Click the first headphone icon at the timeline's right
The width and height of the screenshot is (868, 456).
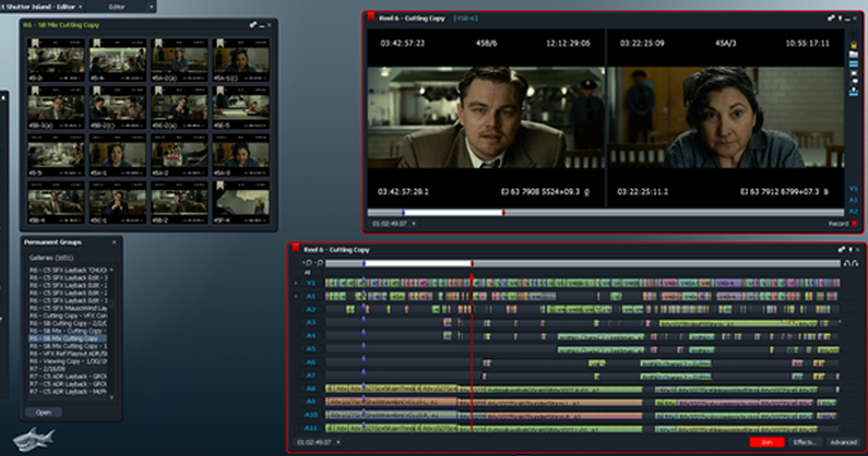846,264
